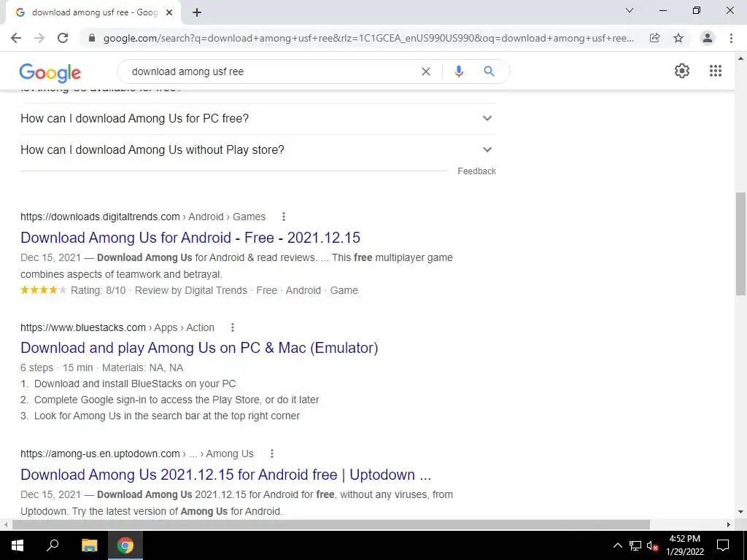Open Windows taskbar search
Viewport: 747px width, 560px height.
[x=53, y=545]
